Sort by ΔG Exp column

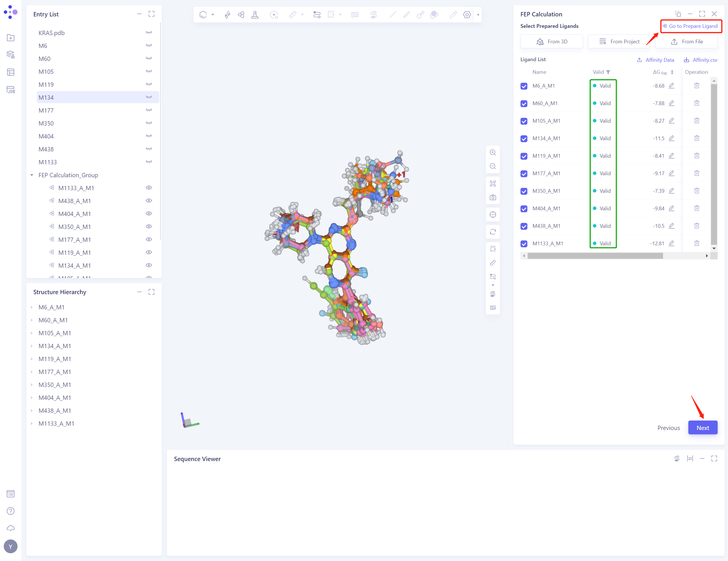[672, 72]
